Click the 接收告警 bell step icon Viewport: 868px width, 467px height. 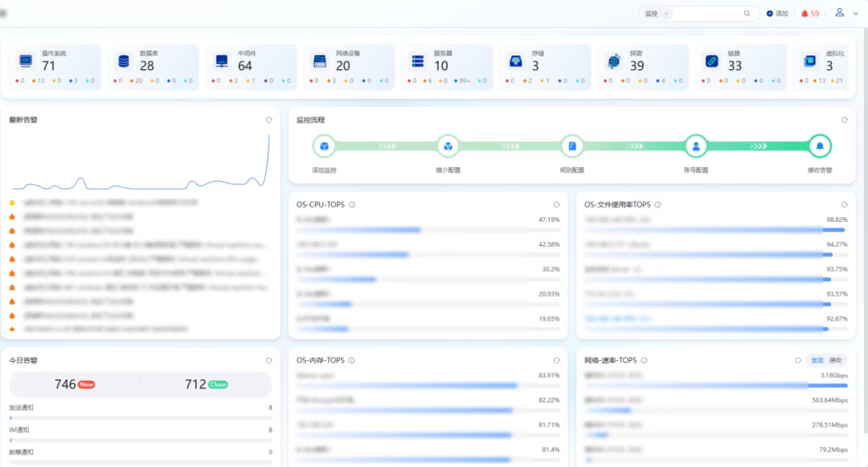tap(819, 146)
